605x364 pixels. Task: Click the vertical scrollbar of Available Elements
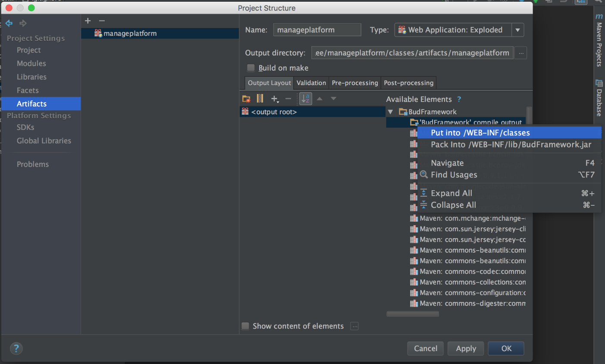coord(529,116)
